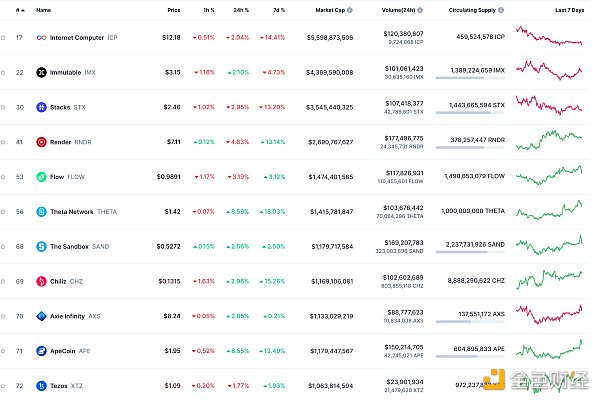Toggle the watchlist star for The Sandbox
The width and height of the screenshot is (600, 401).
4,247
